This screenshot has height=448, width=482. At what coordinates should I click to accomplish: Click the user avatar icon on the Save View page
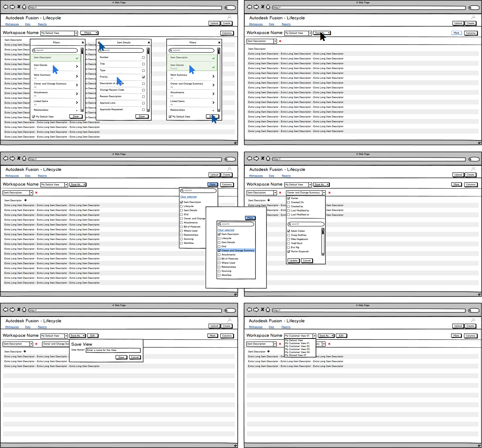pyautogui.click(x=229, y=320)
